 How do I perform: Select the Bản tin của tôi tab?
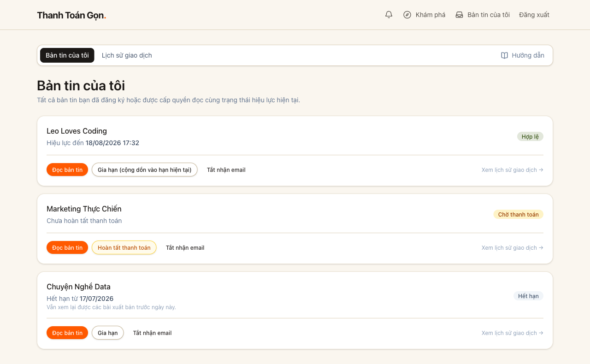click(x=67, y=55)
